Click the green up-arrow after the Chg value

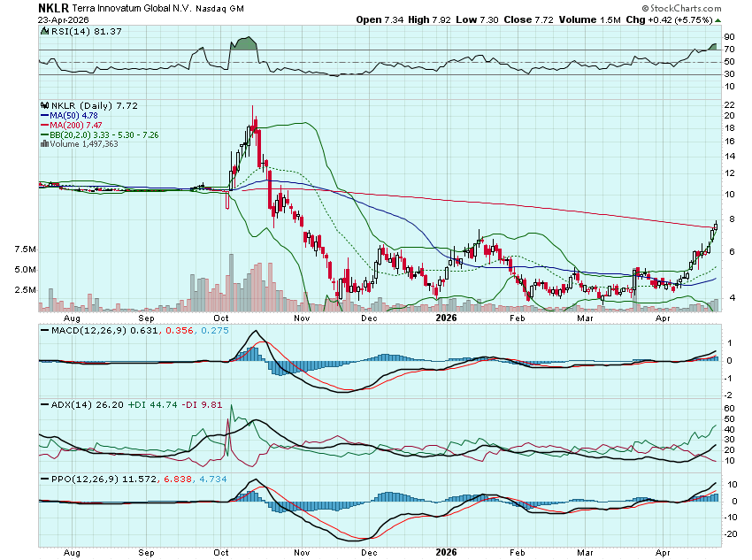(x=718, y=20)
